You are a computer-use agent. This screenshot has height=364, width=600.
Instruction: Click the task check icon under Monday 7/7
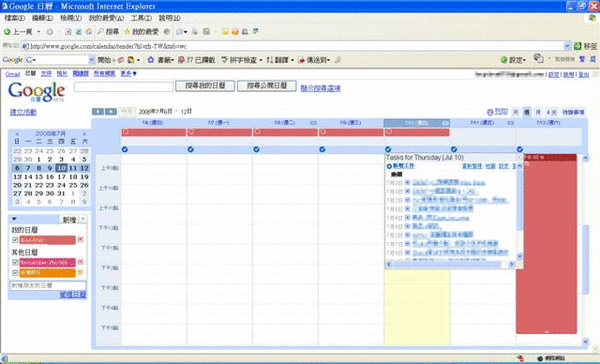[x=191, y=149]
